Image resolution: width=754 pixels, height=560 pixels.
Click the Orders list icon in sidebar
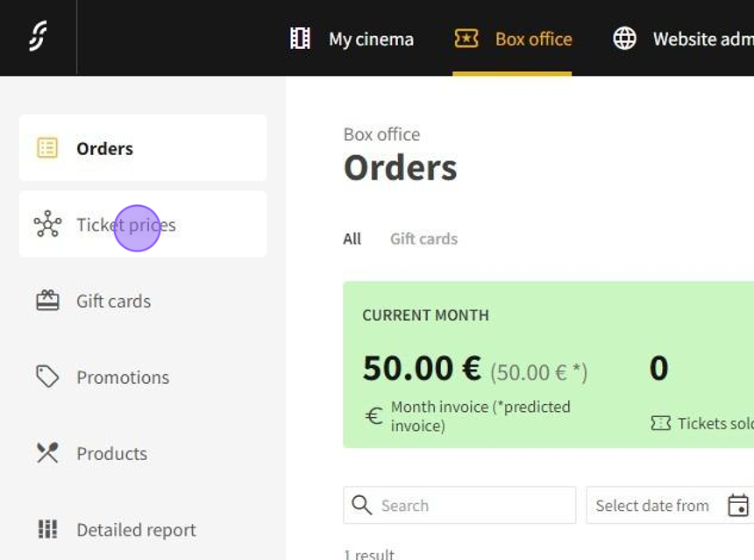(47, 148)
